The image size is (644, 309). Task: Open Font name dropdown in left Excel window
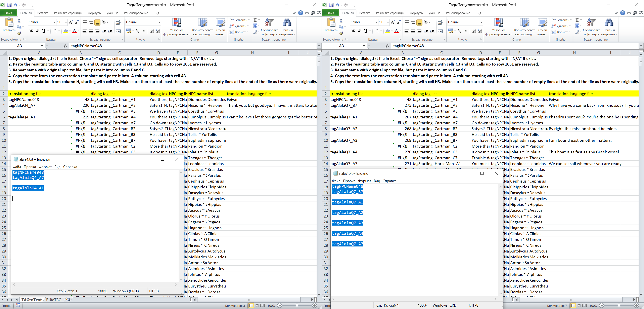54,22
